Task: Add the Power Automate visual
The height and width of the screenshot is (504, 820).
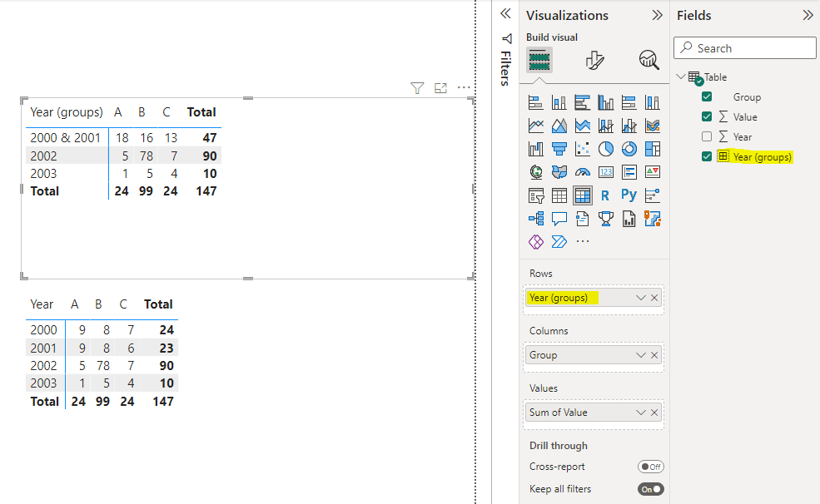Action: pyautogui.click(x=559, y=242)
